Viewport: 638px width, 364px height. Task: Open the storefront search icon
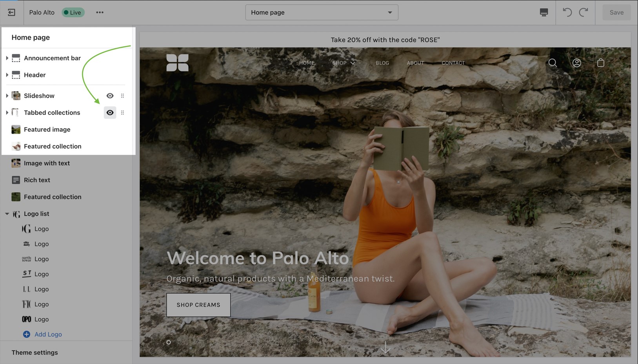click(x=553, y=63)
